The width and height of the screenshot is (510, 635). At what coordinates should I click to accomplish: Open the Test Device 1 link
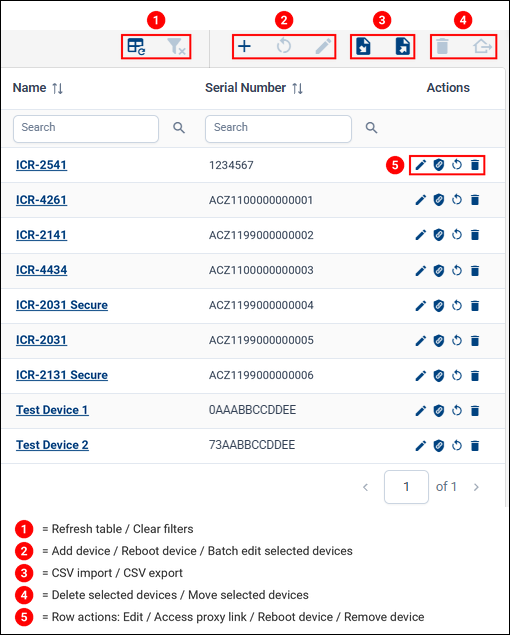(52, 410)
